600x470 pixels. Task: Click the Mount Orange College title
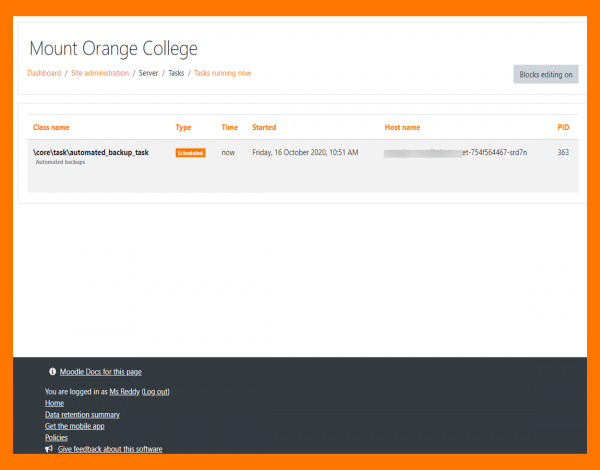coord(113,48)
